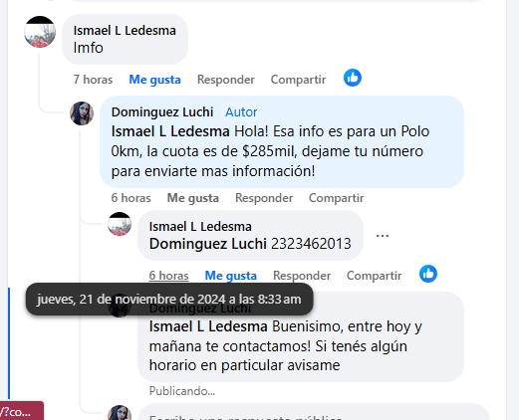Open the 7 horas timestamp link

[93, 80]
